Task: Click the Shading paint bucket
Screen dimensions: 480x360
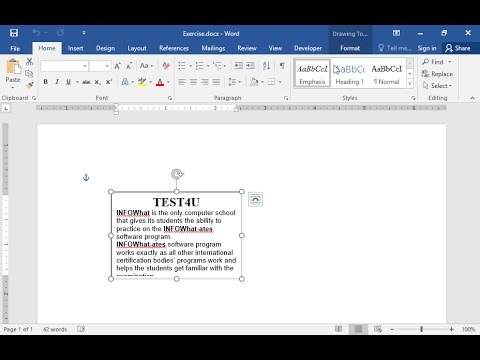Action: (x=254, y=82)
